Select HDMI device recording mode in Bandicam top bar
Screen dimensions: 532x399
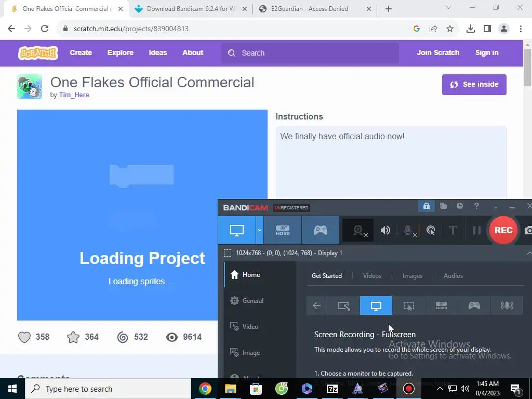tap(282, 230)
